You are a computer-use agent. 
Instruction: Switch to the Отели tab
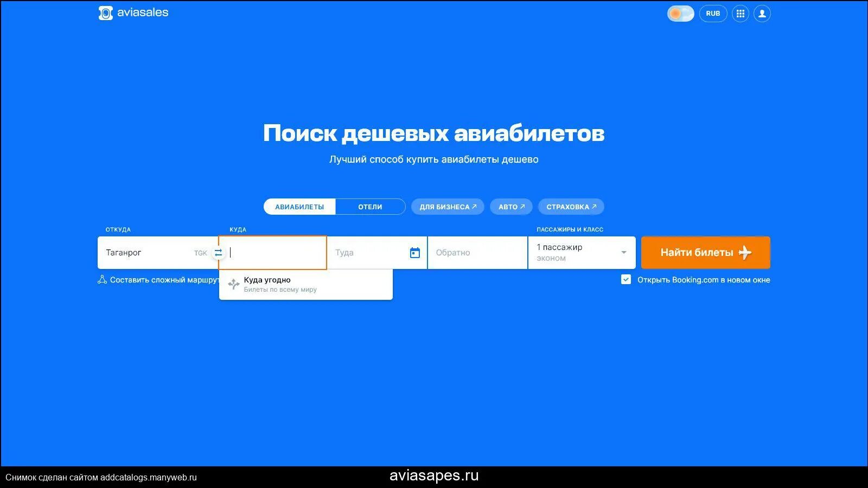point(370,207)
